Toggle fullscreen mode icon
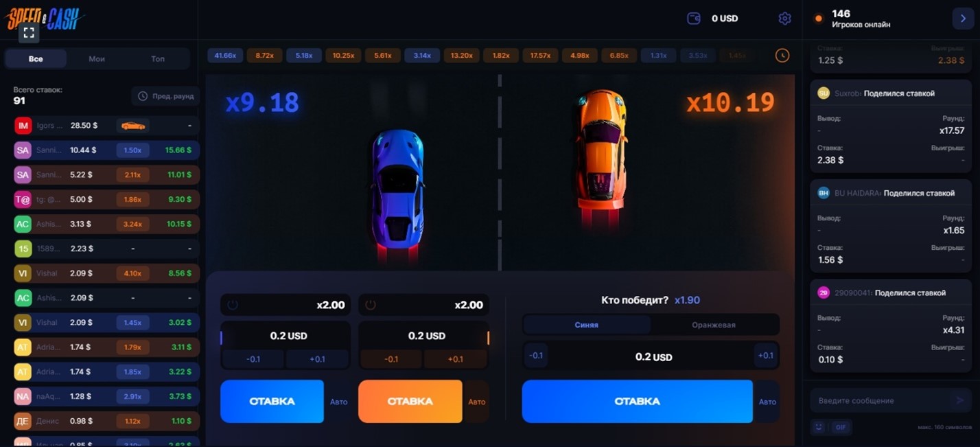Image resolution: width=980 pixels, height=447 pixels. coord(29,32)
